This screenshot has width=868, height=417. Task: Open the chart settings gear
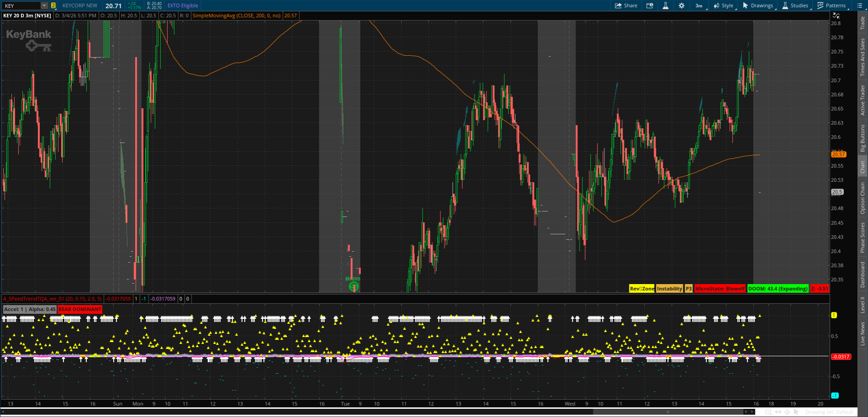(682, 5)
